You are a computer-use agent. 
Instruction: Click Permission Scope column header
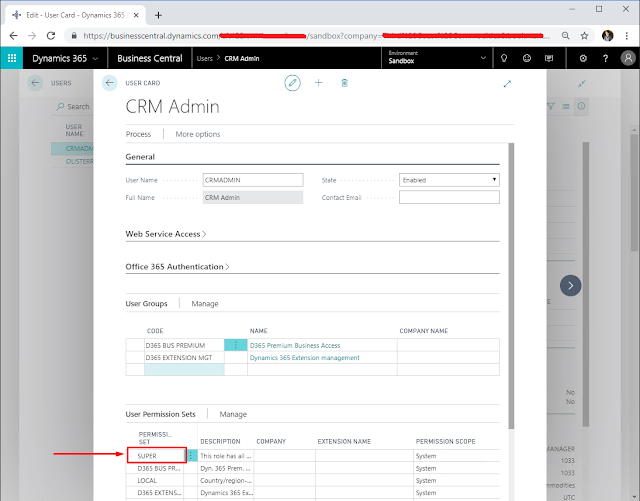click(445, 441)
